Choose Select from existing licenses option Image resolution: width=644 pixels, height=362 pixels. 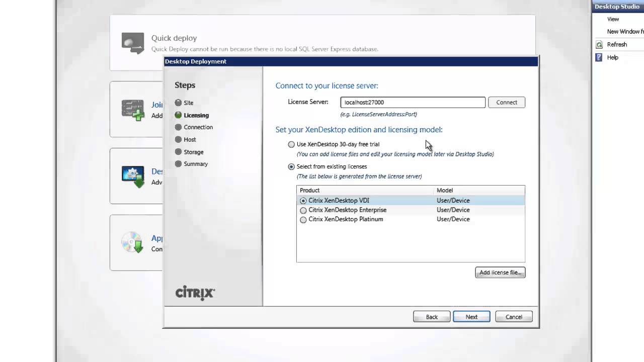pyautogui.click(x=291, y=166)
